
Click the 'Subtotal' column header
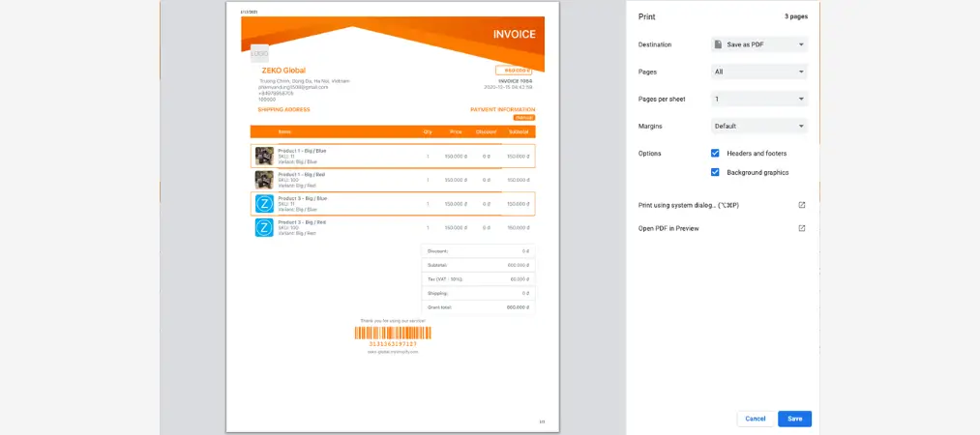[x=519, y=131]
